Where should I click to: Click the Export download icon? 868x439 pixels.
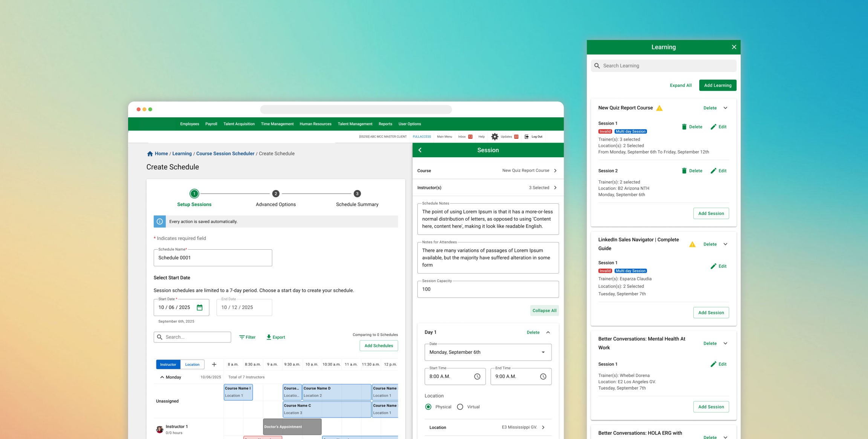click(269, 337)
